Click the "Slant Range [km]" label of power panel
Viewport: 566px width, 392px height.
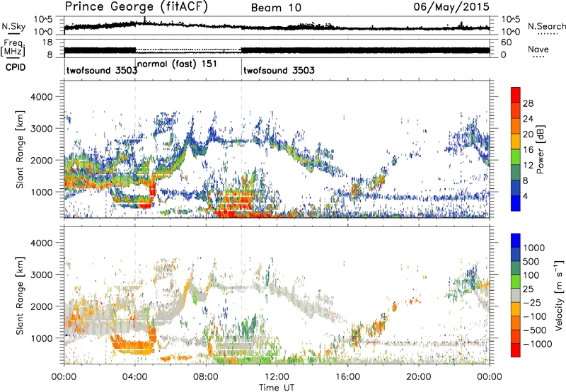tap(20, 149)
